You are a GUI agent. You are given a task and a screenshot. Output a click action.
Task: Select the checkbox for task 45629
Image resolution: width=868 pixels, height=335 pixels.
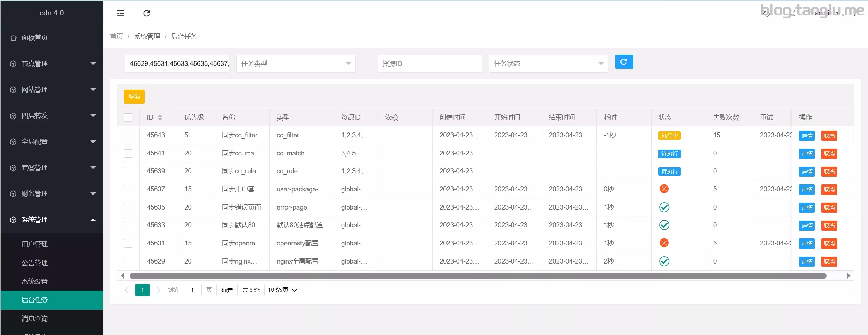tap(128, 261)
